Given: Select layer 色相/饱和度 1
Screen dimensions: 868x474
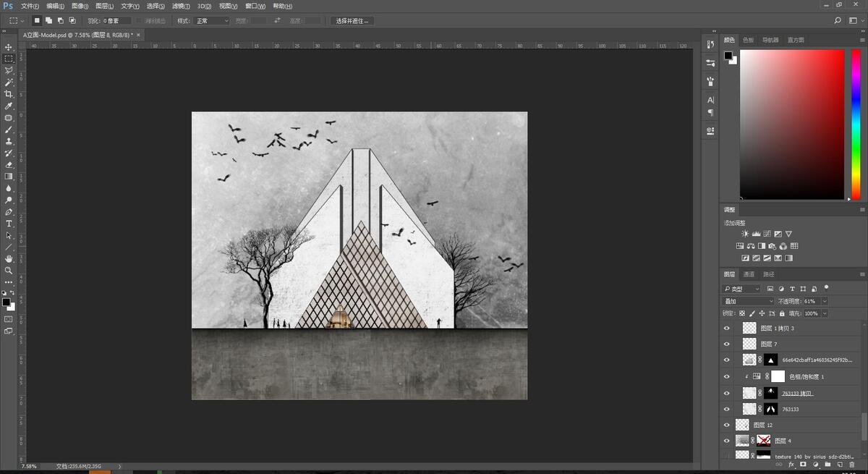Looking at the screenshot, I should click(x=807, y=376).
